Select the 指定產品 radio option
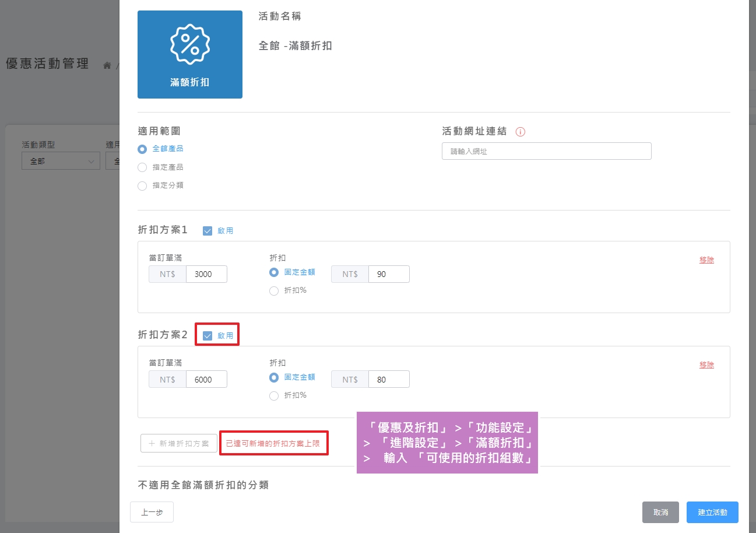Image resolution: width=756 pixels, height=533 pixels. pos(142,167)
